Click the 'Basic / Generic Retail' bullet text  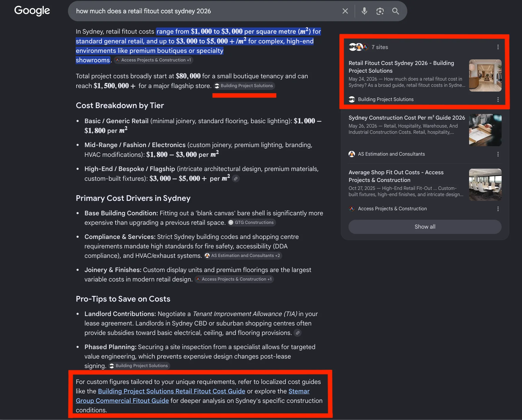click(116, 121)
